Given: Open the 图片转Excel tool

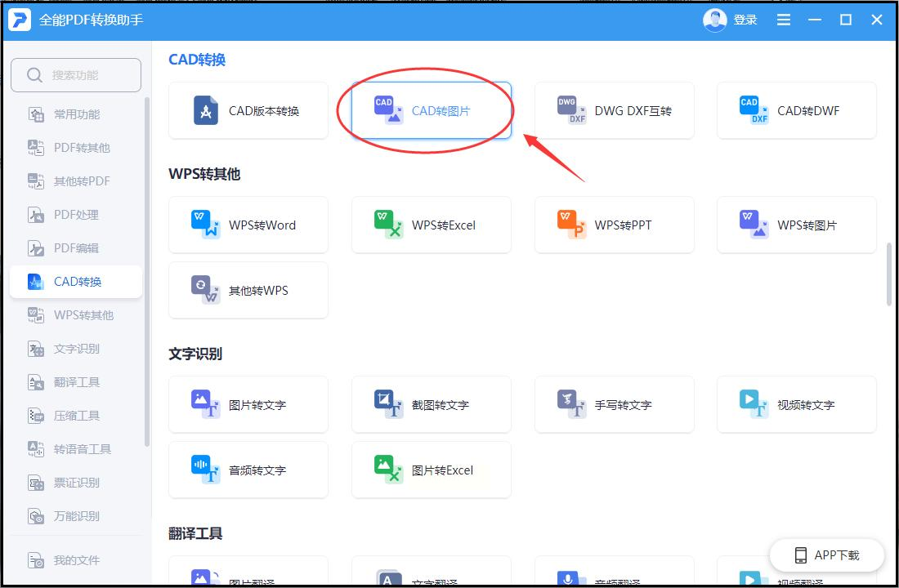Looking at the screenshot, I should point(432,470).
